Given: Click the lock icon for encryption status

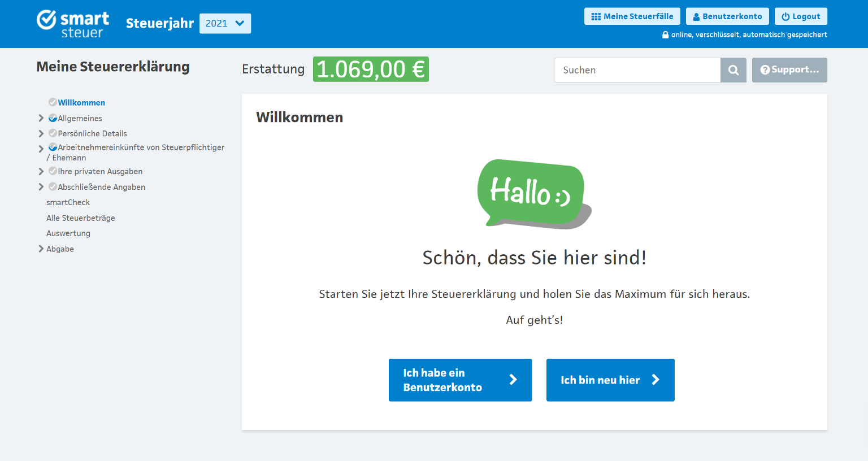Looking at the screenshot, I should point(665,34).
